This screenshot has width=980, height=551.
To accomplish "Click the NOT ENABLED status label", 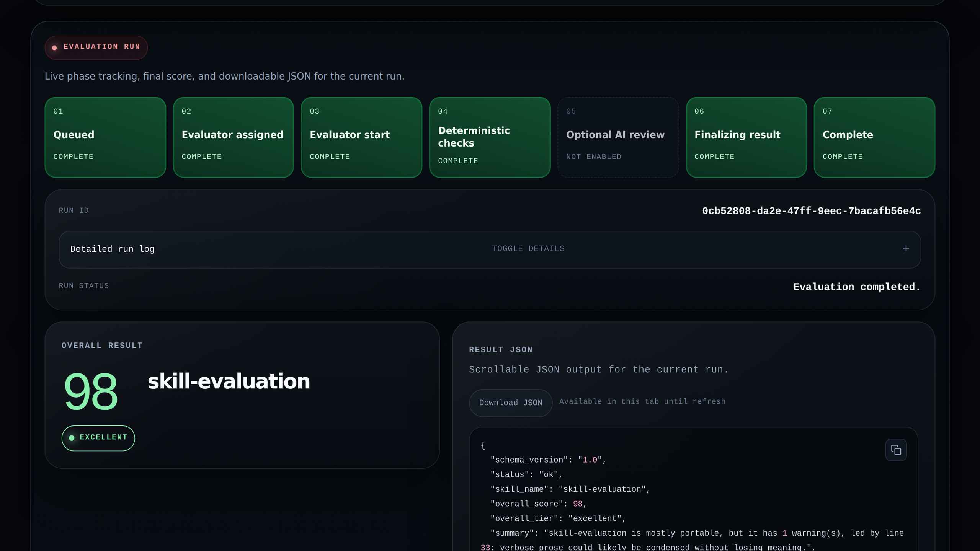I will [x=594, y=157].
